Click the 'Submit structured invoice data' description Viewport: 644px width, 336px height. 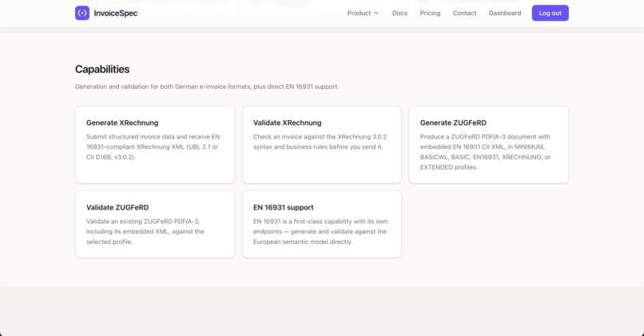coord(153,147)
